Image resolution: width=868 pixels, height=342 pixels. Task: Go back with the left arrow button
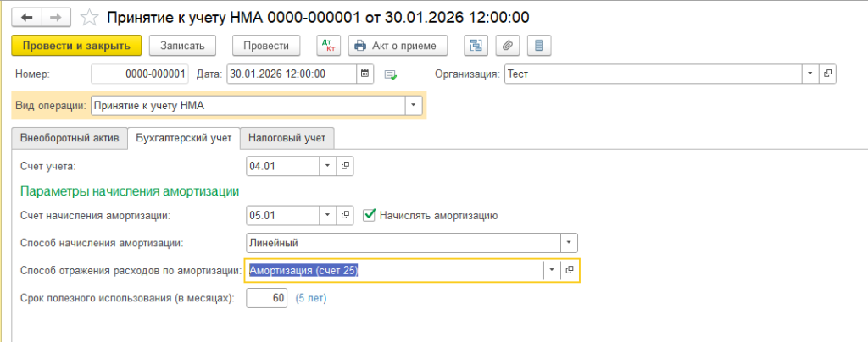[x=26, y=18]
